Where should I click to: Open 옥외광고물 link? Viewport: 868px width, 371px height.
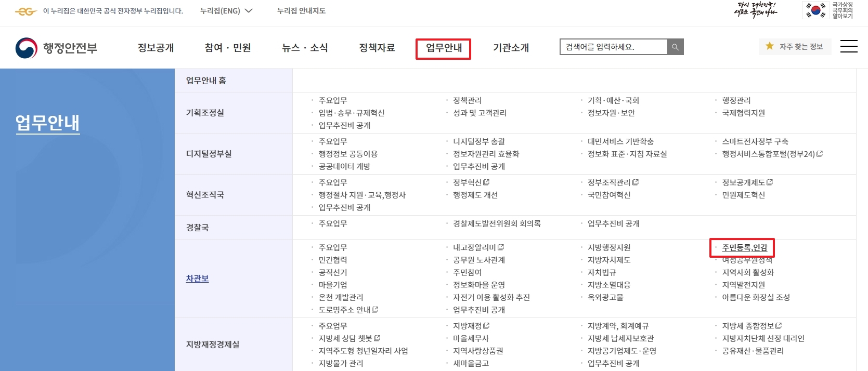tap(605, 297)
